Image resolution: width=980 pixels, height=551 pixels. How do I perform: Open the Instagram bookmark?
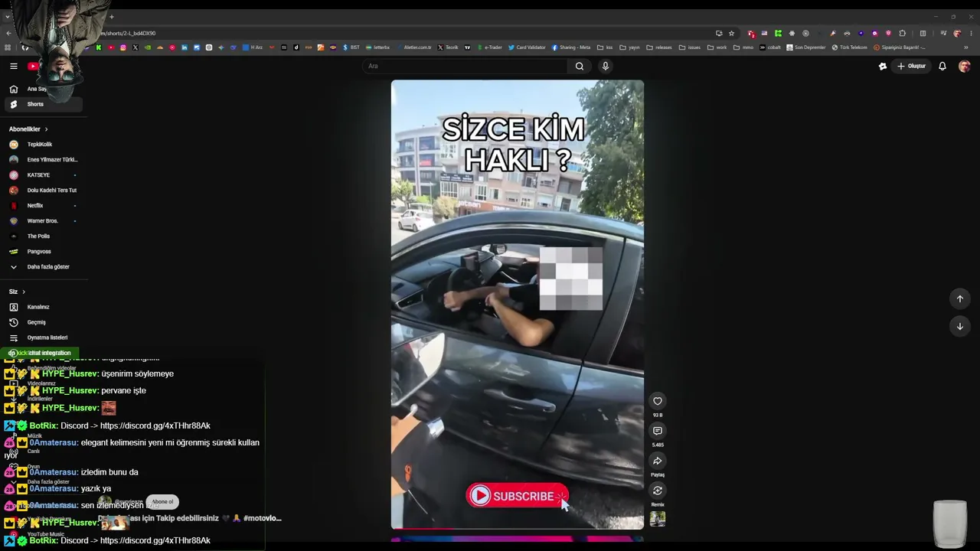tap(123, 47)
